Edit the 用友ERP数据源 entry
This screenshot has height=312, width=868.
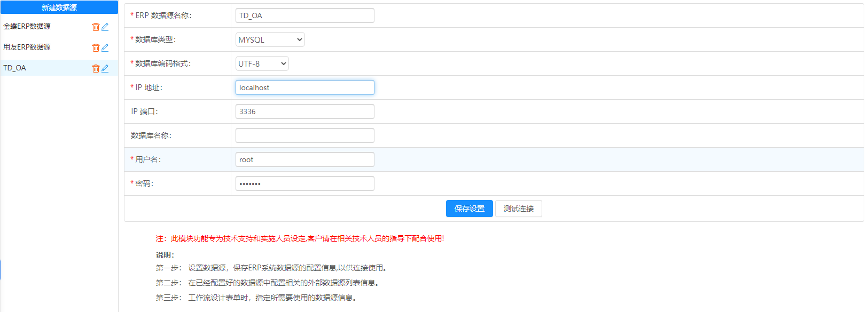[105, 47]
